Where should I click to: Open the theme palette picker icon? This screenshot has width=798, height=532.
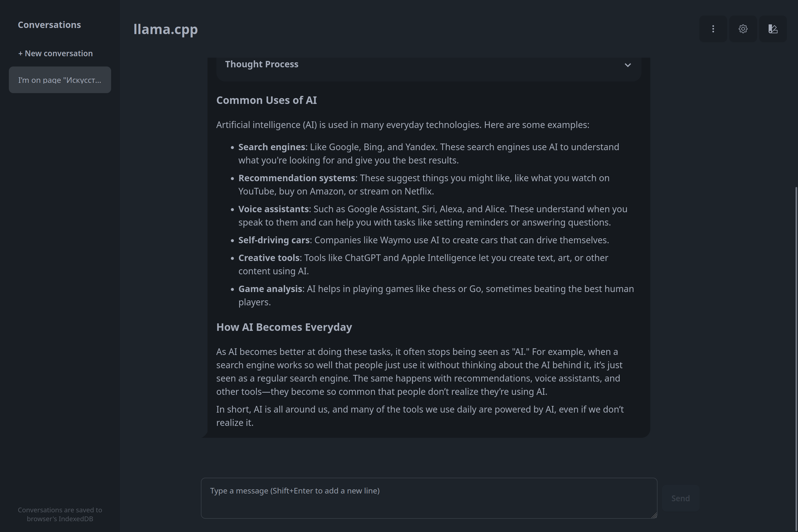(773, 29)
